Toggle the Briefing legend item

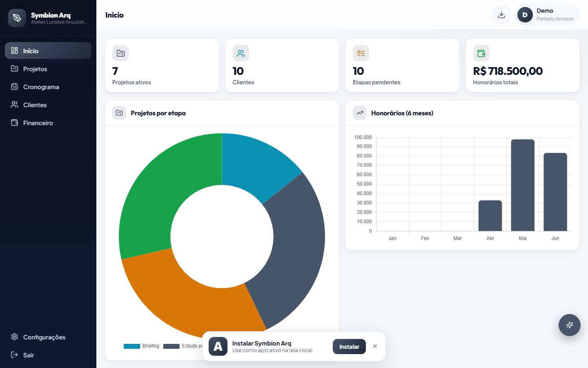point(141,346)
